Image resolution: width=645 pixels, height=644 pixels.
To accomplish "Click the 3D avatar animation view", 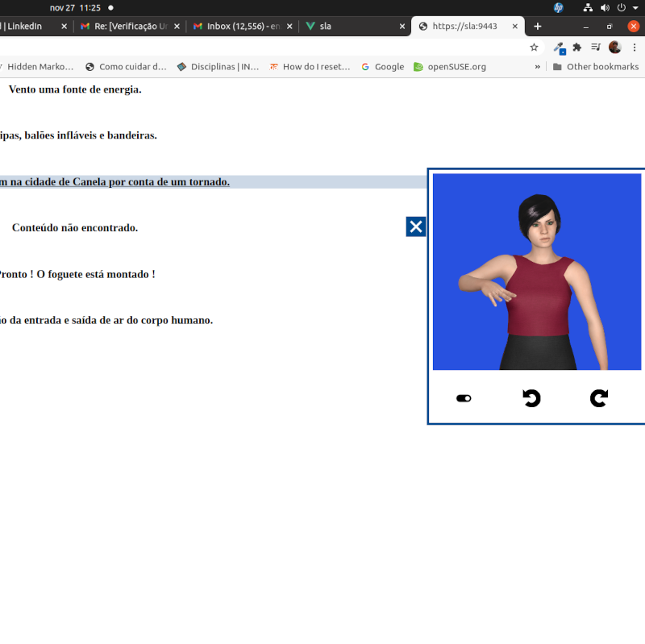I will pyautogui.click(x=537, y=272).
